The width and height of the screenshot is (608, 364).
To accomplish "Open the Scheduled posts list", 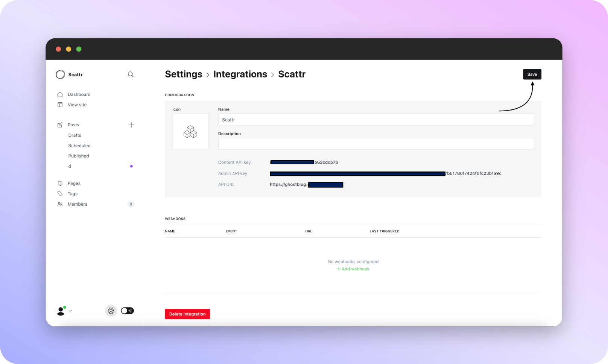I will point(79,146).
